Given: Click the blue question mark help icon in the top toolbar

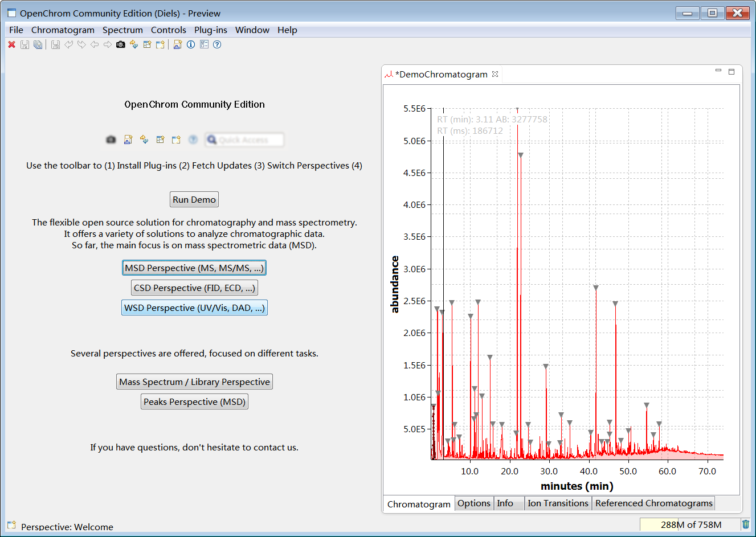Looking at the screenshot, I should coord(217,44).
